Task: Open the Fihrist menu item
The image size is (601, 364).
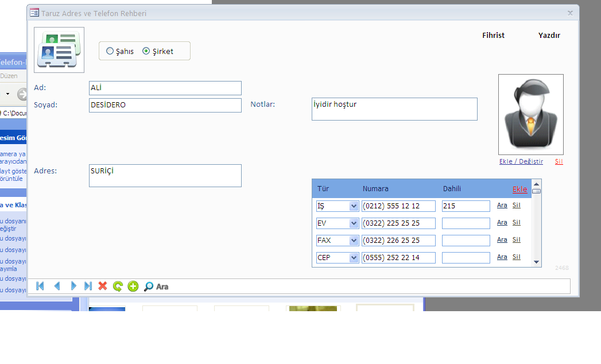Action: (x=493, y=35)
